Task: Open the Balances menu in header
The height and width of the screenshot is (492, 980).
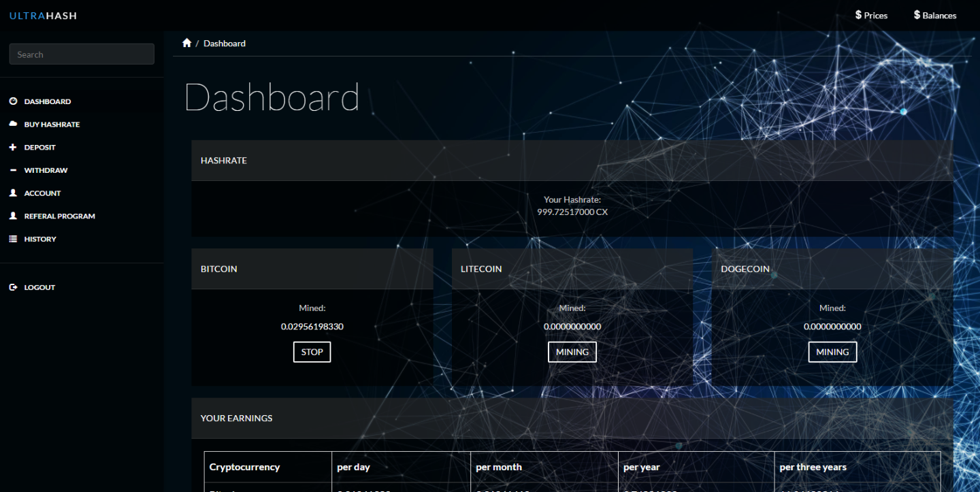Action: point(934,15)
